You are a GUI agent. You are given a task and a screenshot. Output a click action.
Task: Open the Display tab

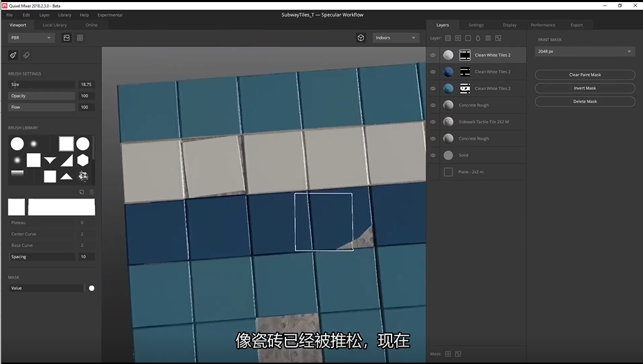[510, 25]
